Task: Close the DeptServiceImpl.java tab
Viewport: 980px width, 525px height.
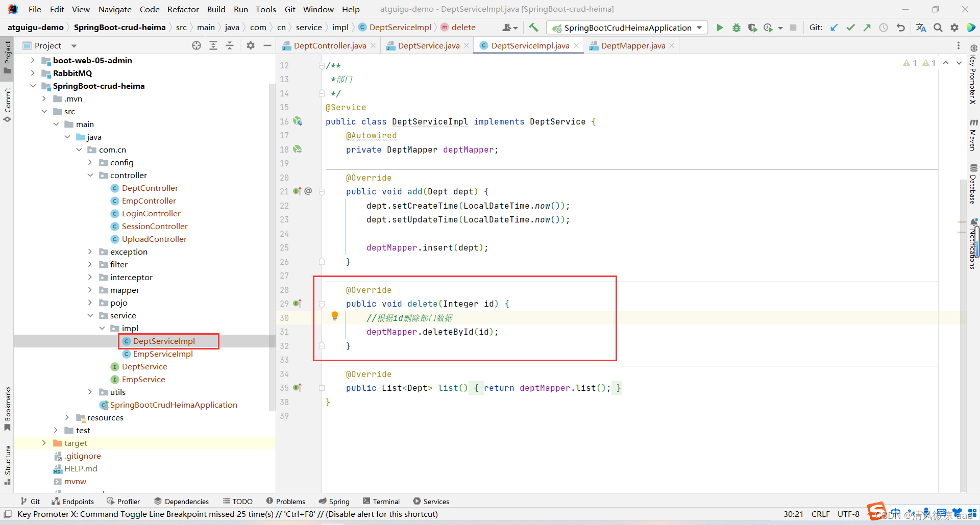Action: (x=576, y=45)
